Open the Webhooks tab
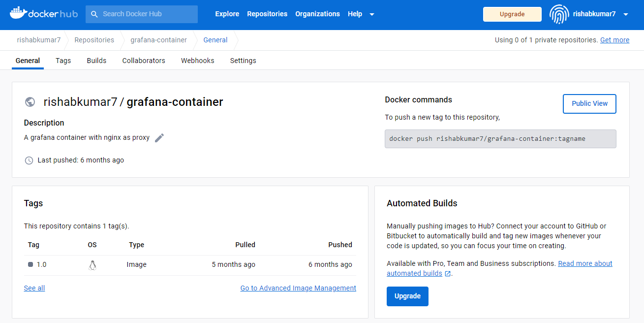 [198, 61]
